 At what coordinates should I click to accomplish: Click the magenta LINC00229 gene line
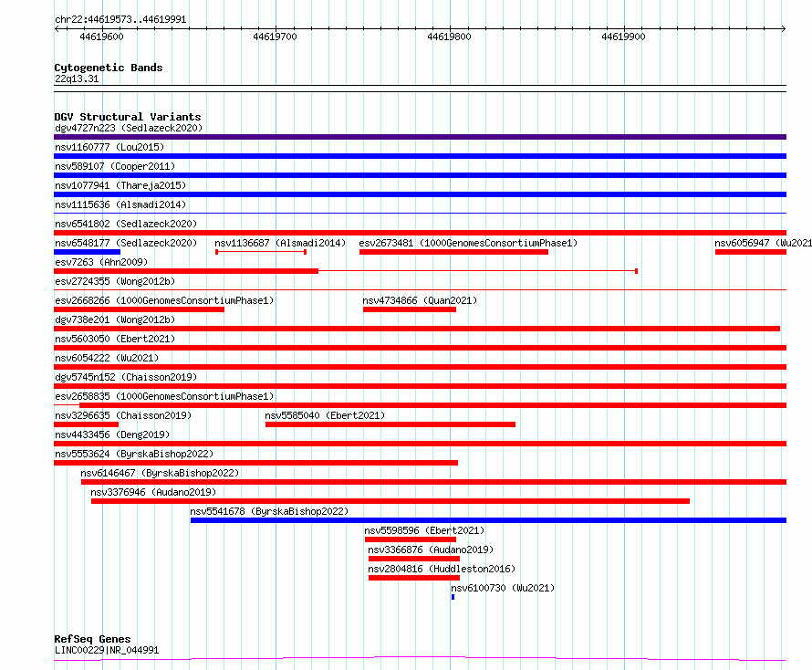coord(420,659)
